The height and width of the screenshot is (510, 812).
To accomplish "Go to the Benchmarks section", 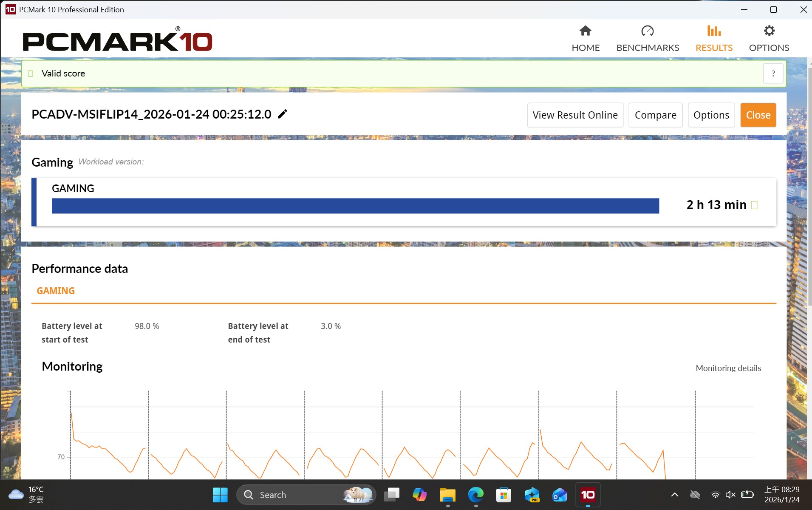I will point(647,38).
